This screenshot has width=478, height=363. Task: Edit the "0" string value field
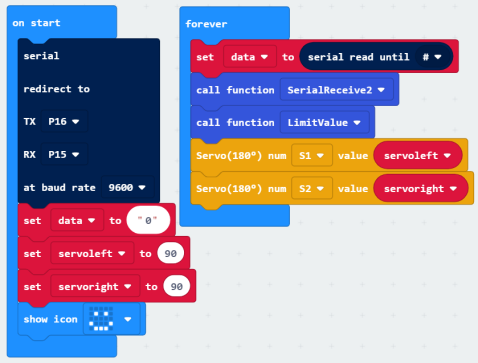tap(148, 220)
